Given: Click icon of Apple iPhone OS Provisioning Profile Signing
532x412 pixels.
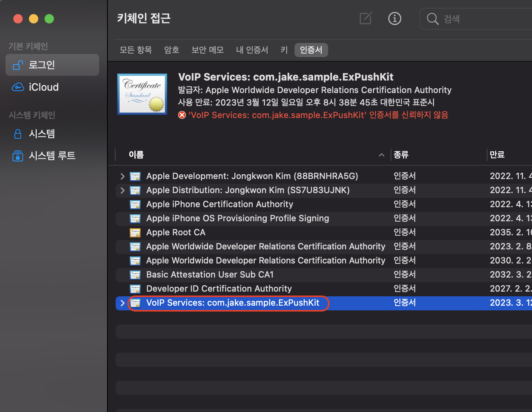Looking at the screenshot, I should [x=135, y=219].
